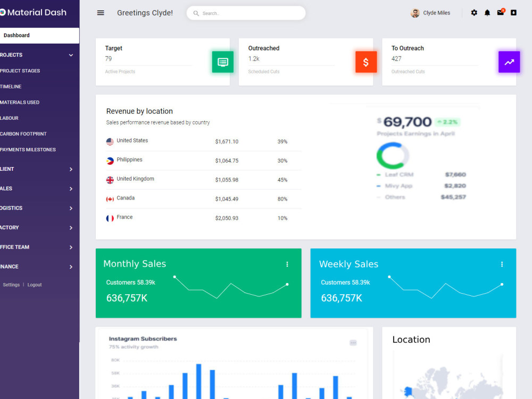Click the Material Dash brand title
This screenshot has width=532, height=399.
37,13
